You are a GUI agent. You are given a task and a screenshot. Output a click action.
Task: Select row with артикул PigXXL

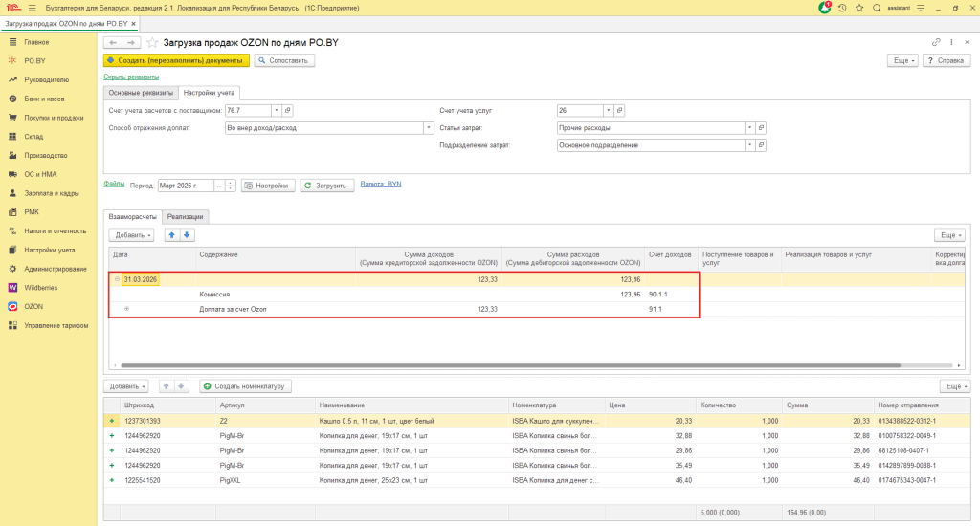point(537,480)
